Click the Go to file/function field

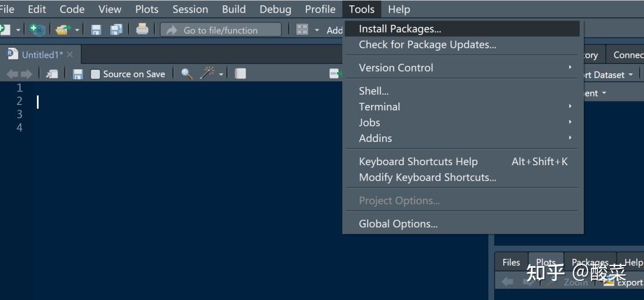tap(221, 30)
